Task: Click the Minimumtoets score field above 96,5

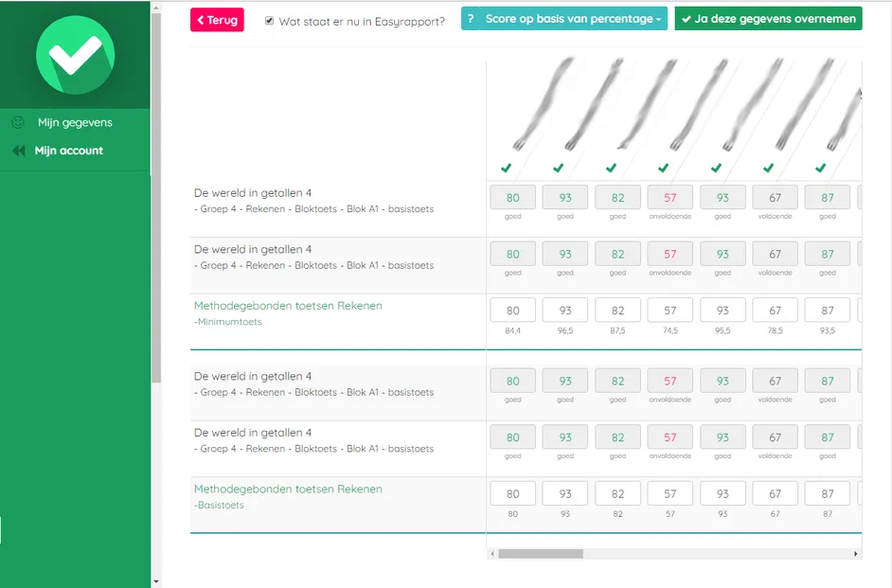Action: [565, 311]
